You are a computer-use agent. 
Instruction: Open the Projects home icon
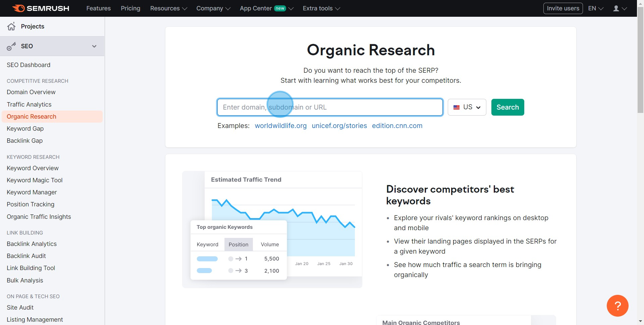click(x=11, y=26)
